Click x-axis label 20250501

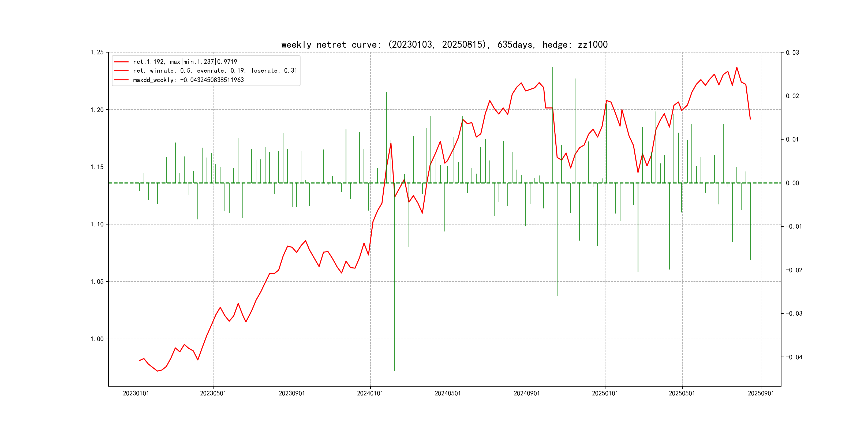tap(682, 394)
